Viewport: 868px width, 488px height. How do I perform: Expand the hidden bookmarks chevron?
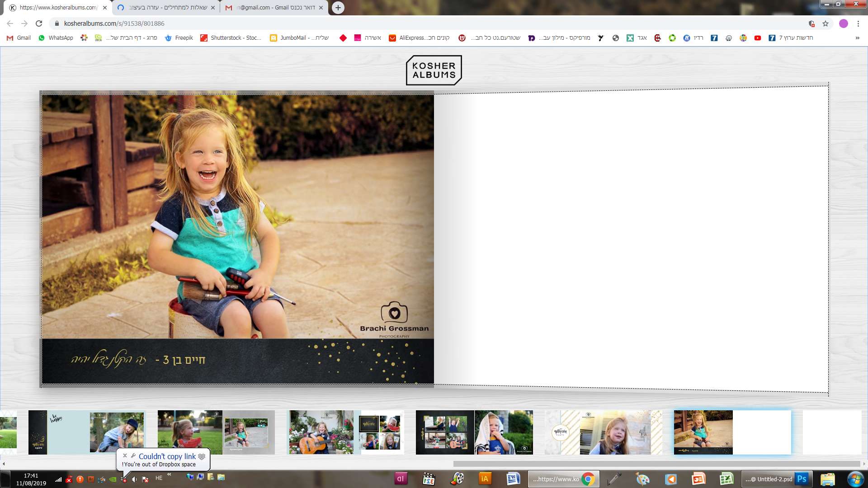click(x=857, y=38)
